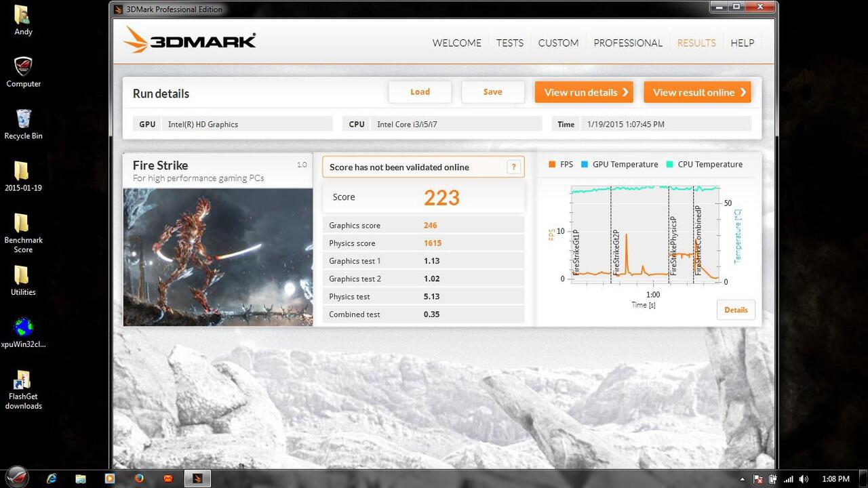Click the question mark validation help icon
Image resolution: width=868 pixels, height=488 pixels.
click(514, 167)
